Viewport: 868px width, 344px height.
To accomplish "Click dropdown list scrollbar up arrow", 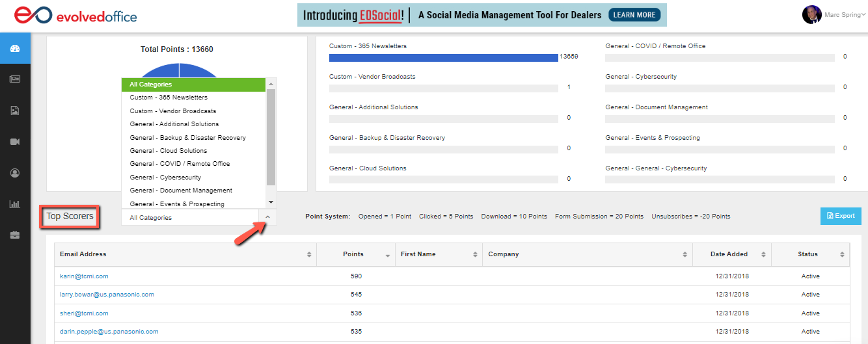I will pos(271,83).
